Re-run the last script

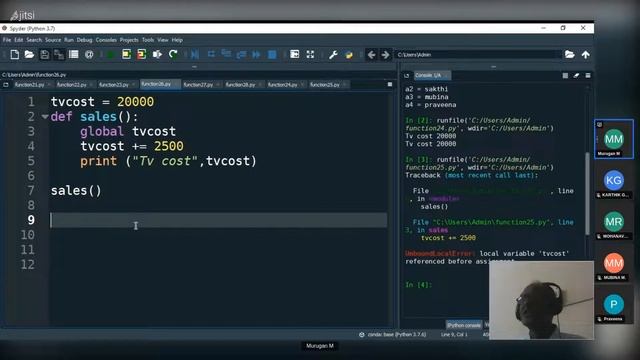(173, 54)
